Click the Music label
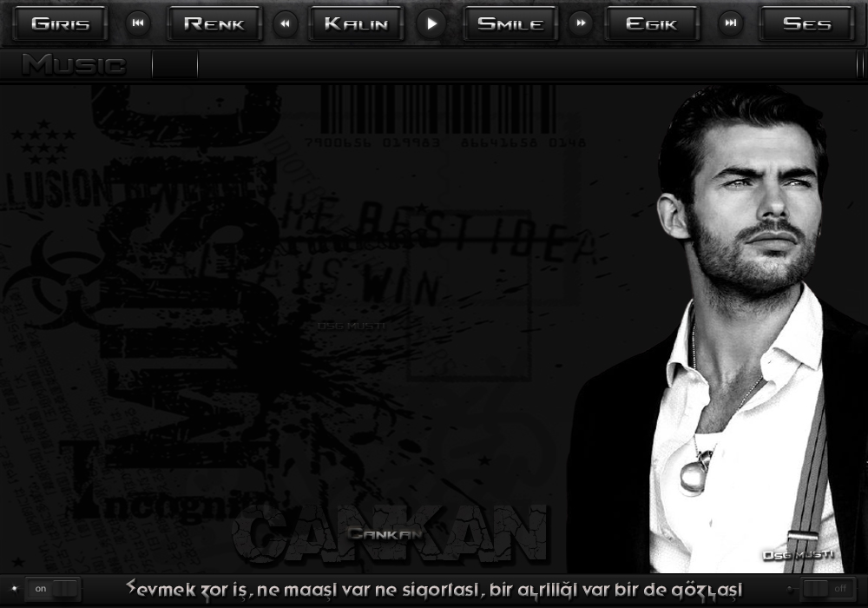The height and width of the screenshot is (608, 868). 74,64
